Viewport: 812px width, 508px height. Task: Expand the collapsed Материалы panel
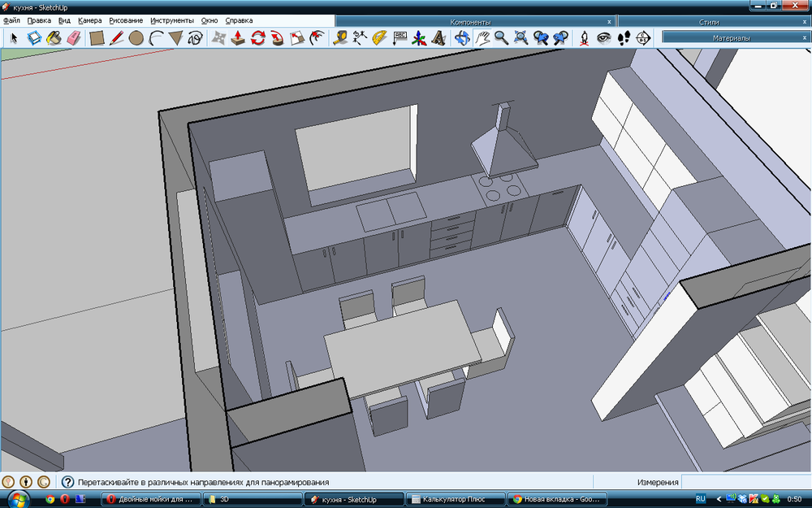point(731,38)
